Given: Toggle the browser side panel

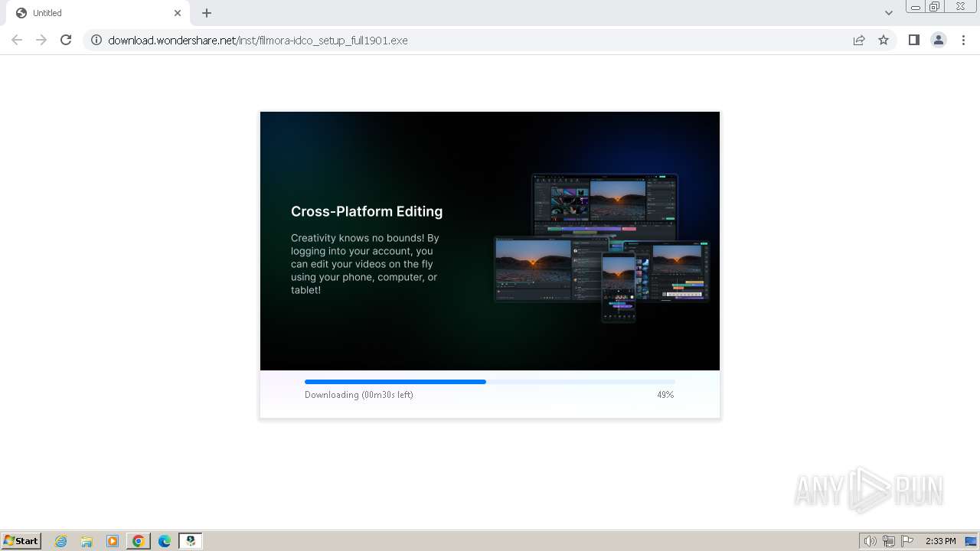Looking at the screenshot, I should [x=913, y=40].
